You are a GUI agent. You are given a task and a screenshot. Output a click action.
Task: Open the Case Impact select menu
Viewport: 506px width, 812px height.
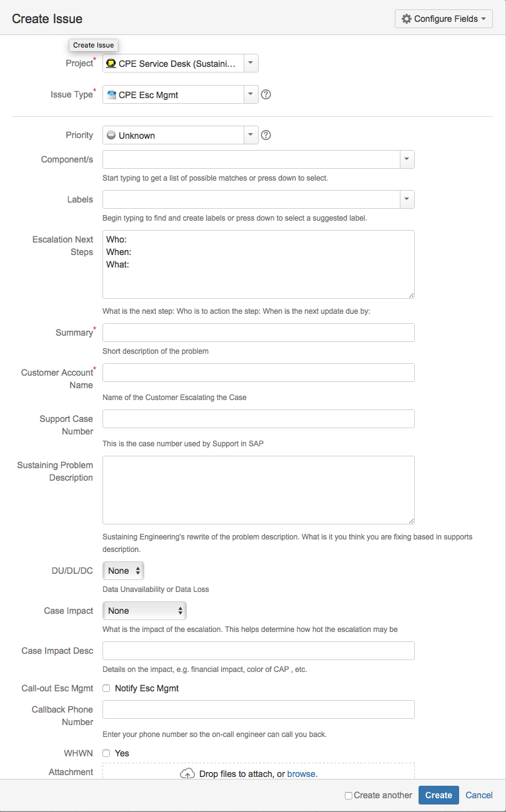(x=144, y=611)
